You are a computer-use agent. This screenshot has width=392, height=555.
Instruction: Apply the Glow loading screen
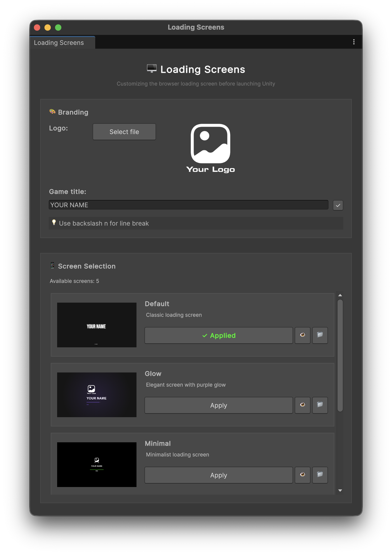tap(218, 405)
